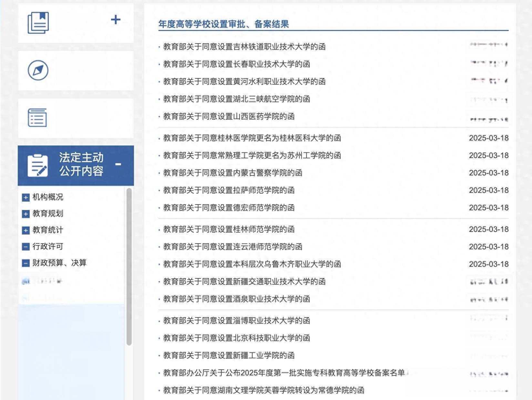532x400 pixels.
Task: Click date 2025-03-18 beside 德宏师范学院 row
Action: pyautogui.click(x=489, y=208)
